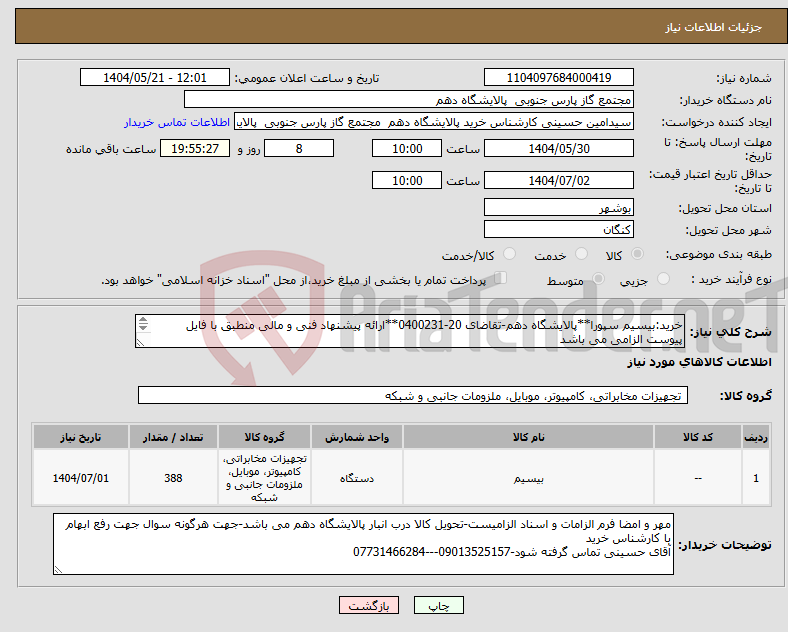Screen dimensions: 788x632
Task: Click the گروه کالا field
Action: coord(413,395)
